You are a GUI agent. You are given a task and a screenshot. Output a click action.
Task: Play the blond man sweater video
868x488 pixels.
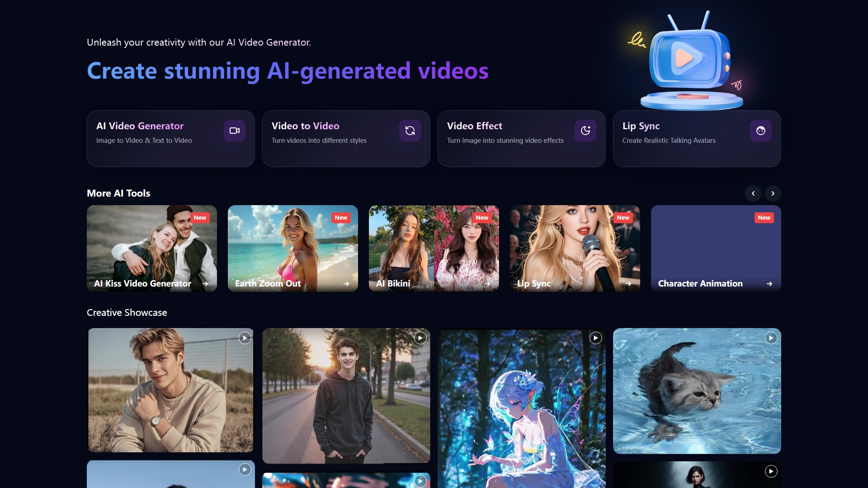[245, 338]
